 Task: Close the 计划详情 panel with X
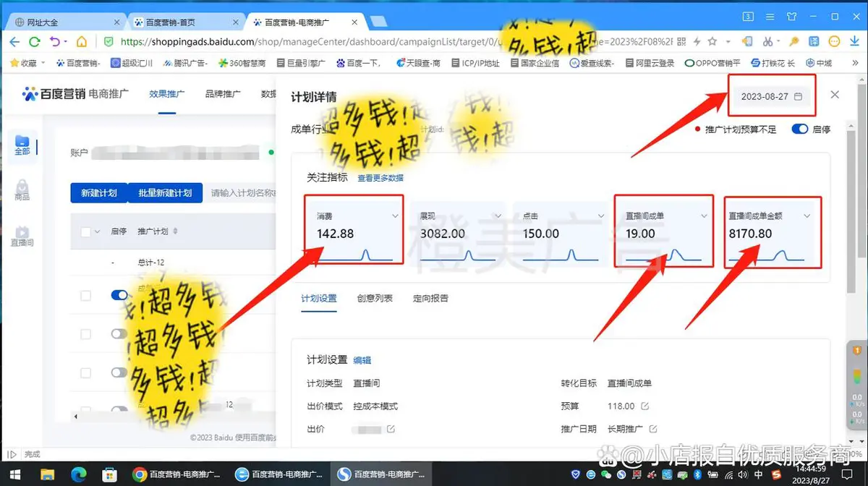[835, 95]
